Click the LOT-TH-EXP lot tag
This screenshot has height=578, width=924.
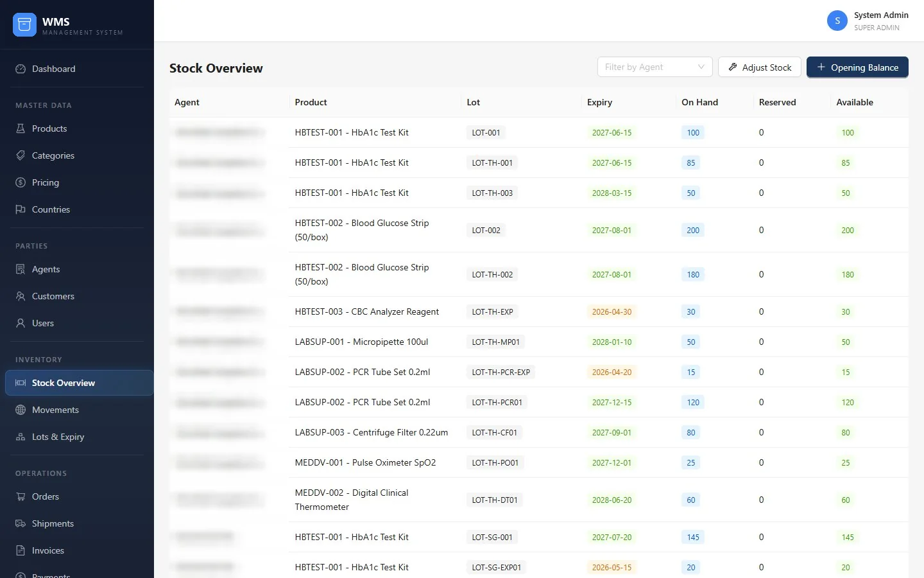click(492, 311)
